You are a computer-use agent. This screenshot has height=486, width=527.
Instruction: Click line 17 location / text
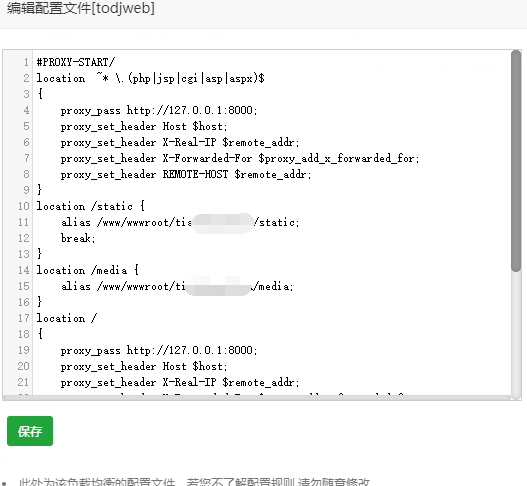click(67, 318)
